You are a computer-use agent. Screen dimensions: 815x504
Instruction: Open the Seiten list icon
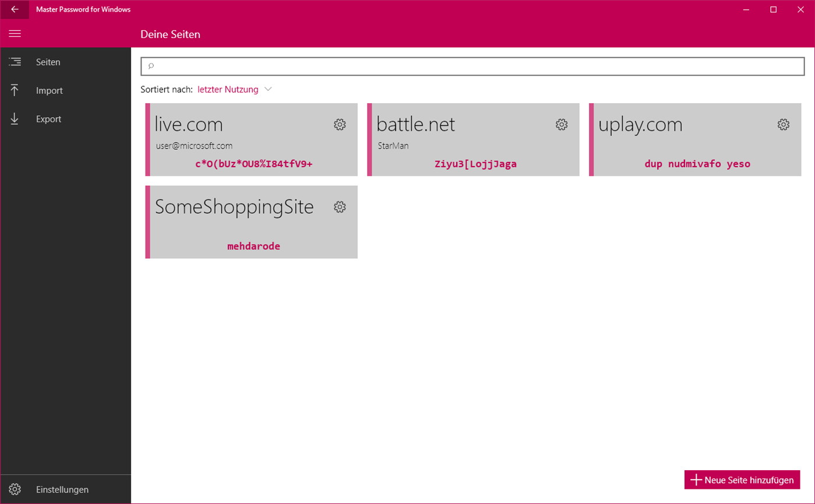point(15,62)
